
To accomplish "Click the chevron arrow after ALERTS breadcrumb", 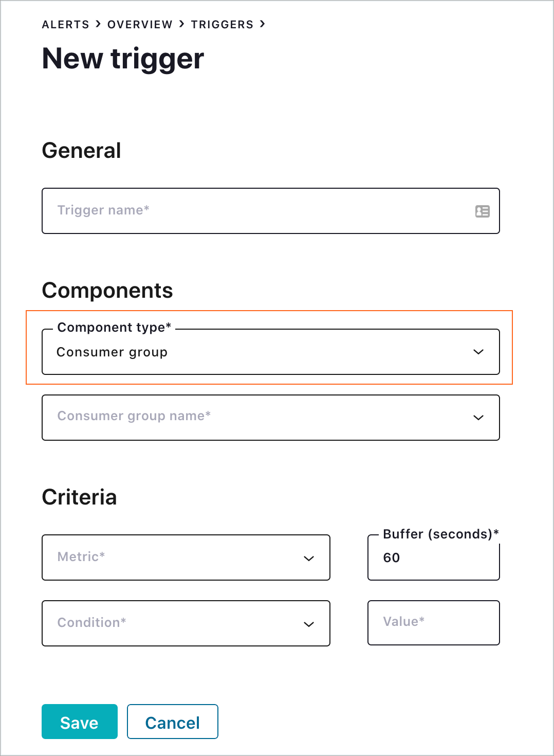I will pos(98,24).
